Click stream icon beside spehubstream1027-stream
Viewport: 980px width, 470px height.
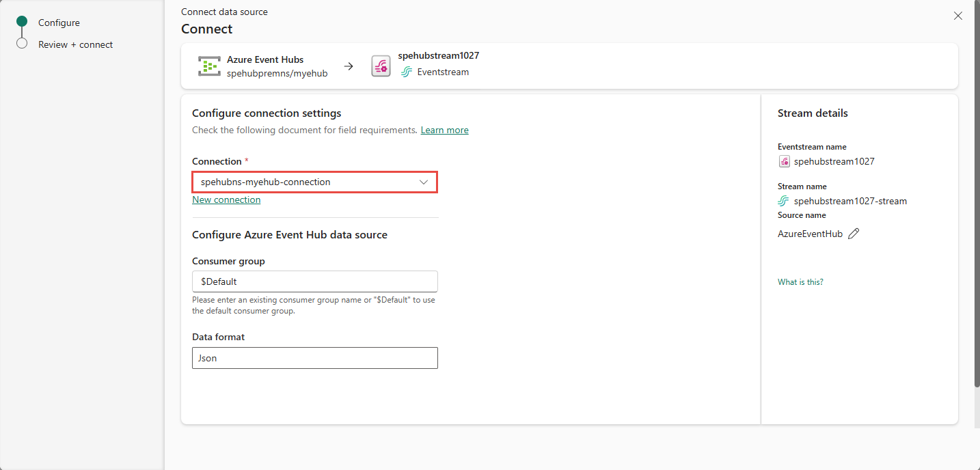tap(784, 201)
